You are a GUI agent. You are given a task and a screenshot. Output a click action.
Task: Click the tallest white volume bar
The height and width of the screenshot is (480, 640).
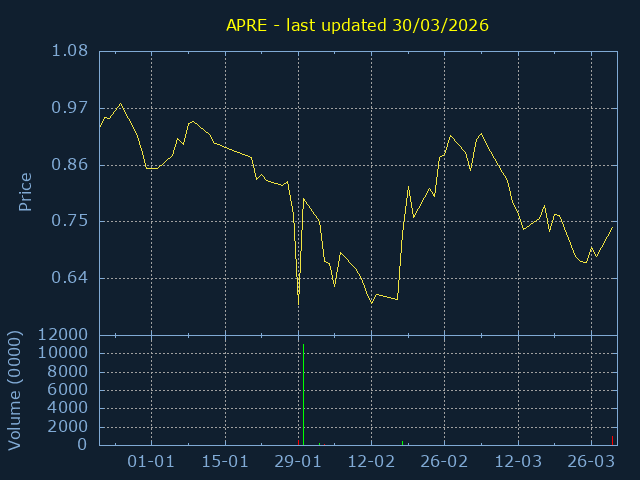(303, 395)
